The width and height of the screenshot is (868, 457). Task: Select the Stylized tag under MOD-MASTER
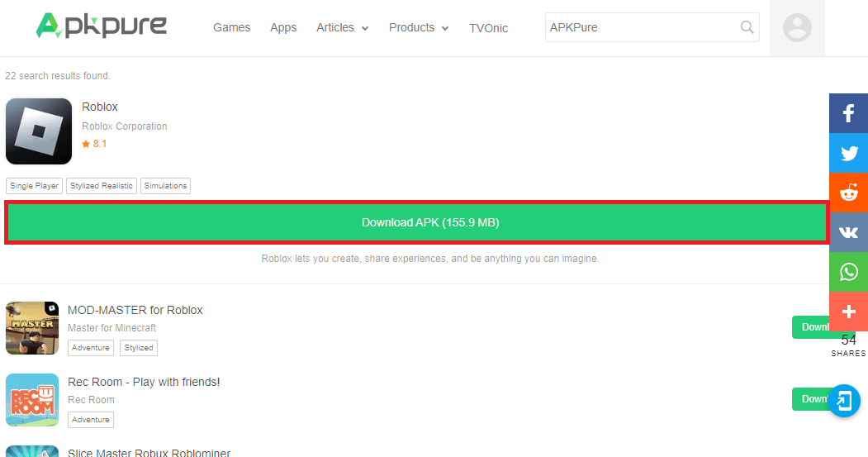point(139,348)
